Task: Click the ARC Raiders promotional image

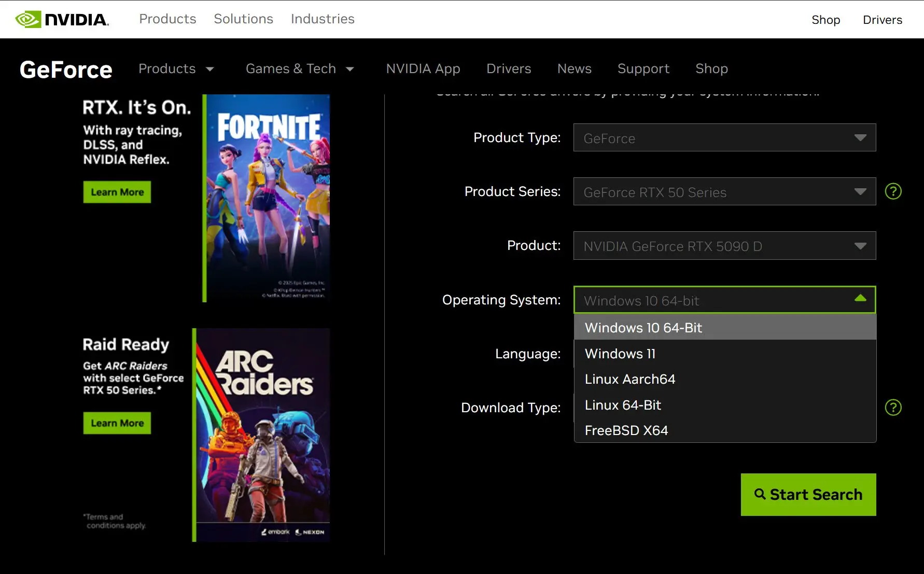Action: click(262, 435)
